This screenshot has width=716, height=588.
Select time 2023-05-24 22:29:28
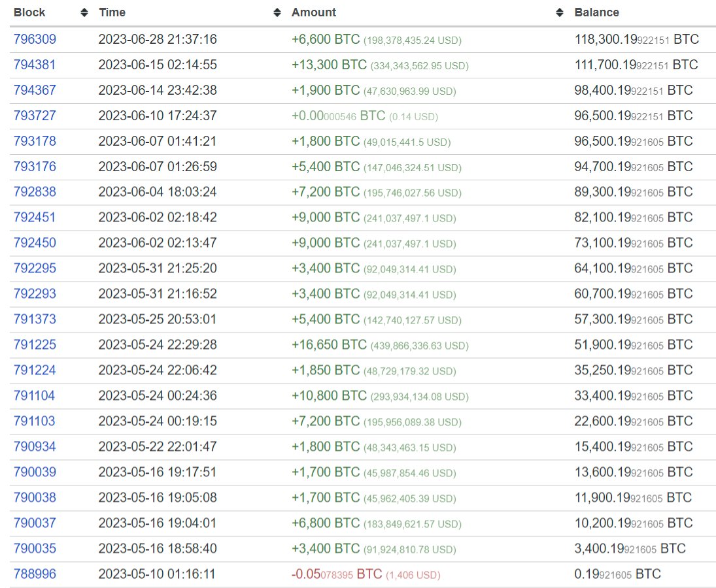(158, 345)
